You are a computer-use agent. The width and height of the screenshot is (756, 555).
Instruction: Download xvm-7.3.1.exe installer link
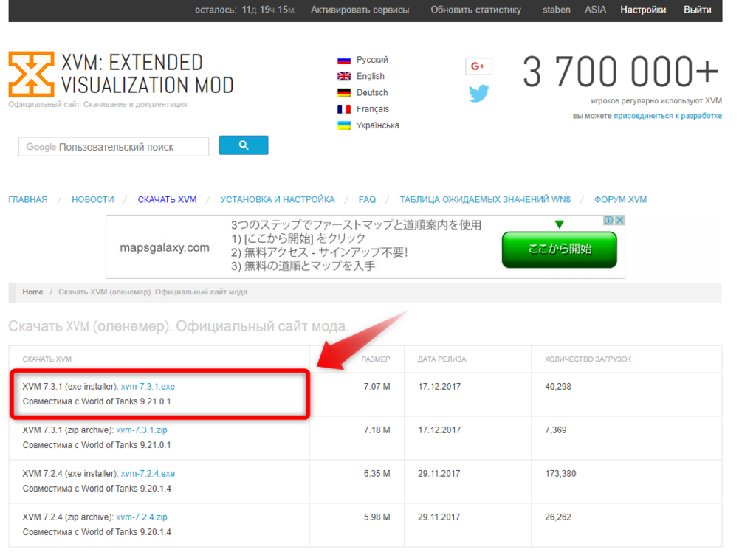click(x=148, y=387)
